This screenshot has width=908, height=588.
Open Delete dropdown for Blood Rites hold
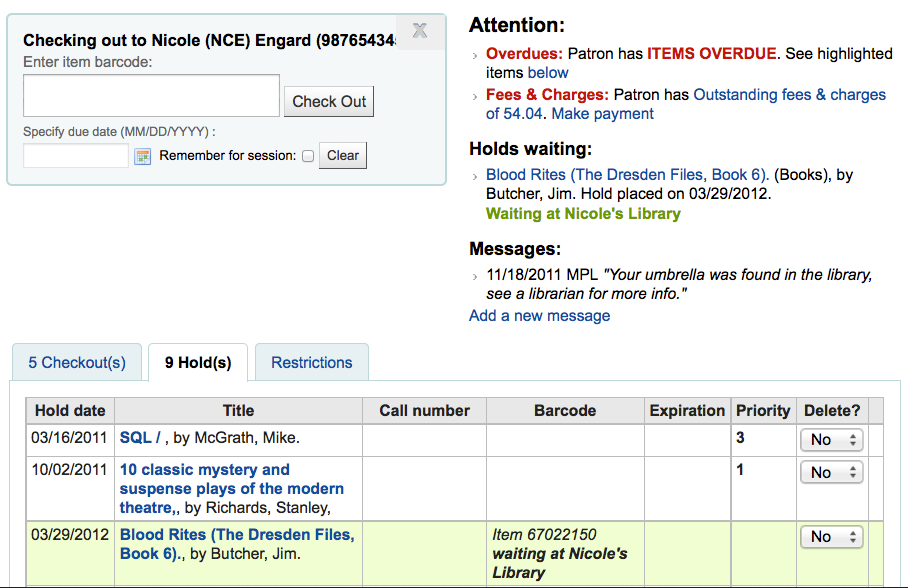pos(831,537)
